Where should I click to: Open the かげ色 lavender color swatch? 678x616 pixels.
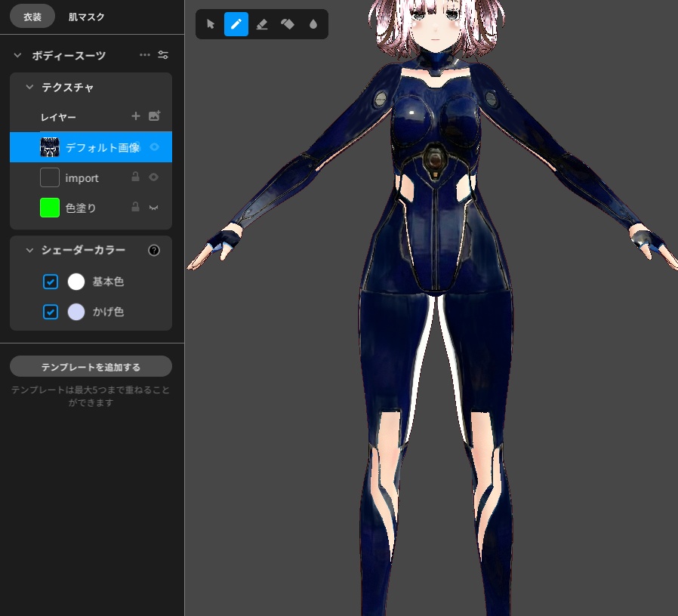click(x=76, y=312)
